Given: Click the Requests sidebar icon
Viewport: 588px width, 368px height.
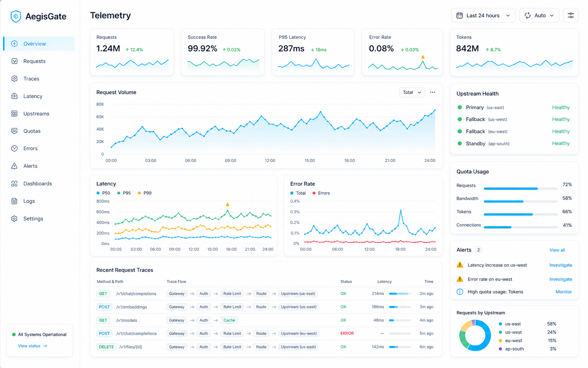Looking at the screenshot, I should coord(14,61).
